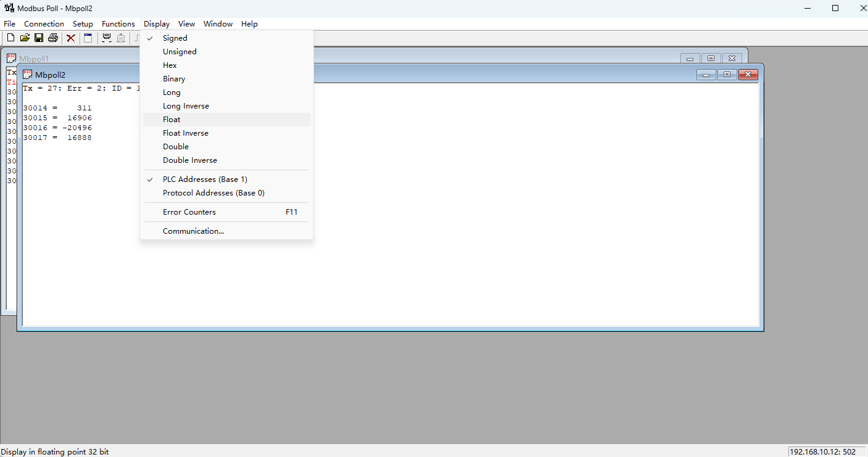Viewport: 868px width, 457px height.
Task: Maximize the Mbpoll2 child window
Action: (727, 75)
